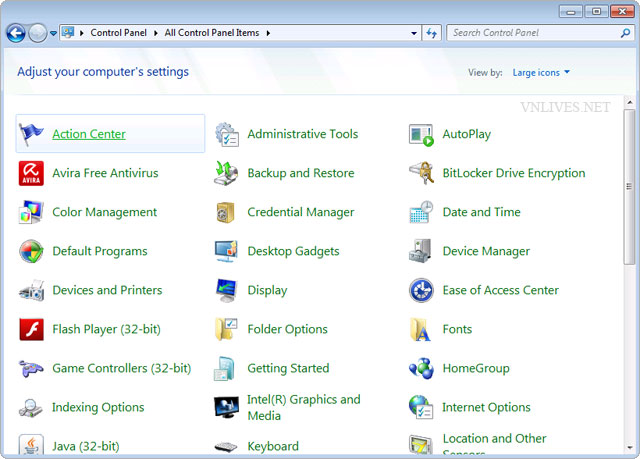Image resolution: width=640 pixels, height=459 pixels.
Task: Open the Administrative Tools link
Action: (303, 134)
